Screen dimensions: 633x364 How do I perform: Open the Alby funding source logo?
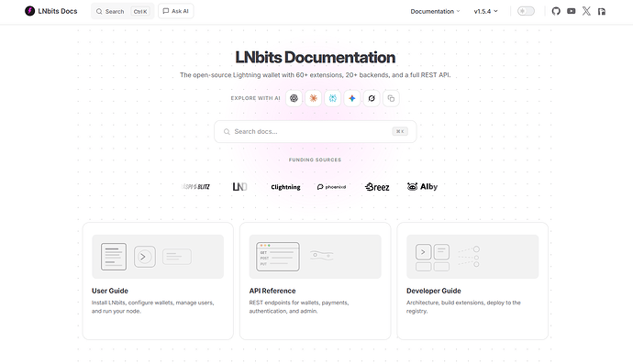[422, 186]
